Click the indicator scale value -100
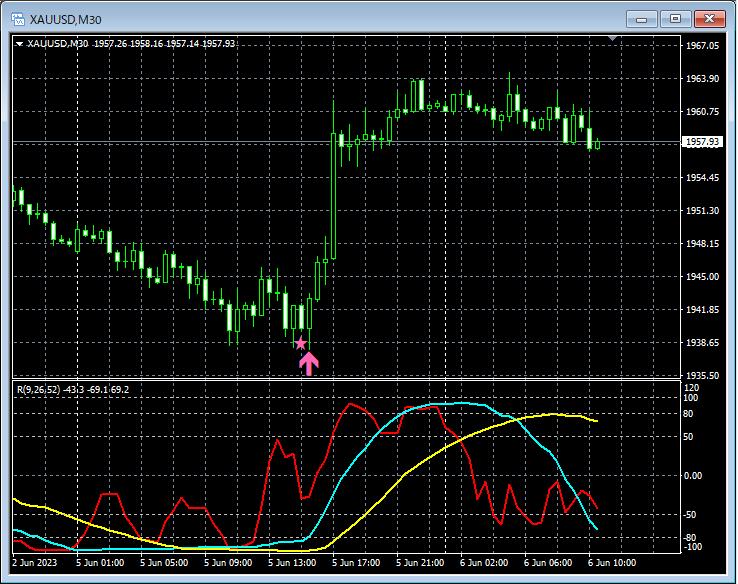 point(692,547)
